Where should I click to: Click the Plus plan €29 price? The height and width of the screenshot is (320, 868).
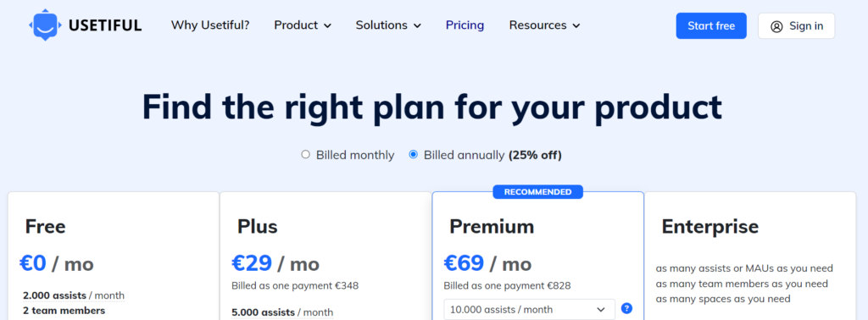point(252,263)
